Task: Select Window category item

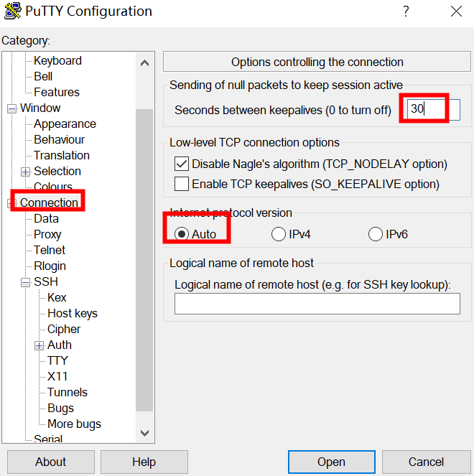Action: click(40, 108)
